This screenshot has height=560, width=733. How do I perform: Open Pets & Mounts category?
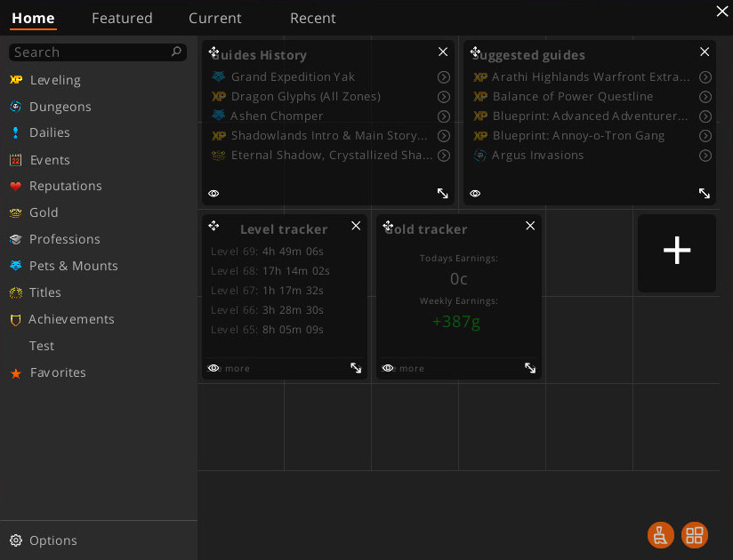63,266
